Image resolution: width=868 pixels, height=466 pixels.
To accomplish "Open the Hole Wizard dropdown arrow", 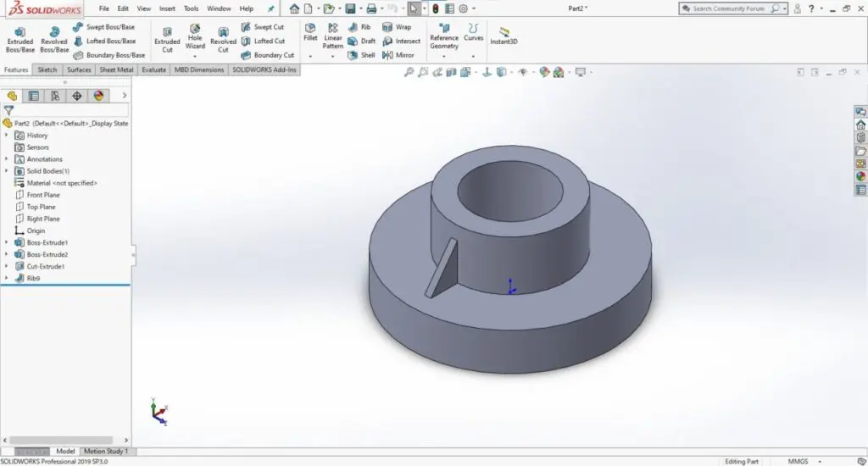I will point(195,56).
